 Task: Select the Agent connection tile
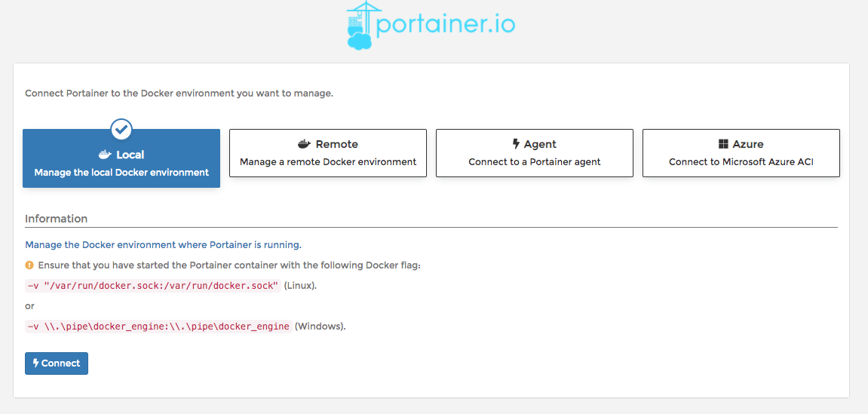click(x=534, y=153)
